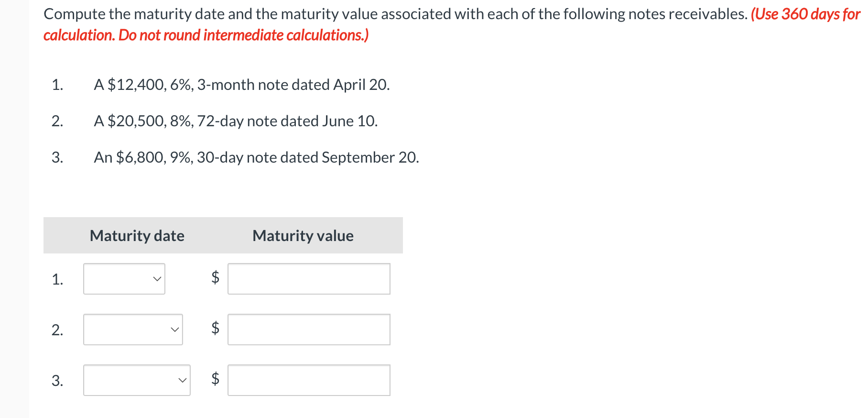The height and width of the screenshot is (418, 868).
Task: Open the maturity date dropdown for note 3
Action: pyautogui.click(x=136, y=380)
